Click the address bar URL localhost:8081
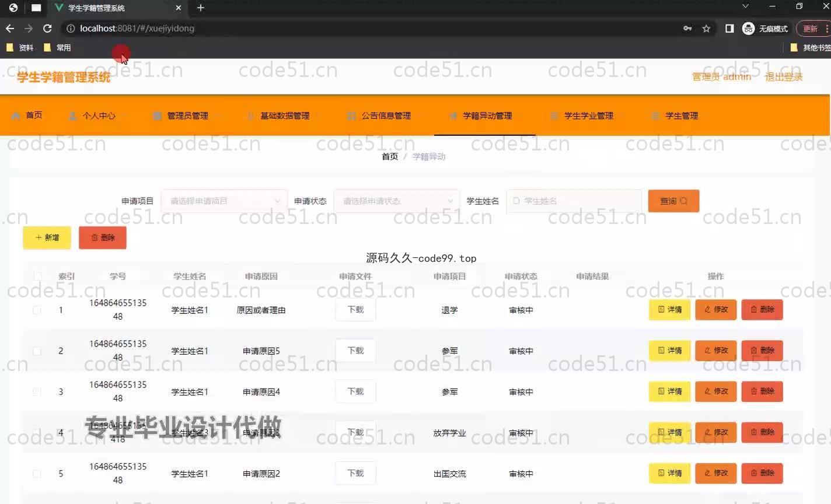 coord(137,28)
